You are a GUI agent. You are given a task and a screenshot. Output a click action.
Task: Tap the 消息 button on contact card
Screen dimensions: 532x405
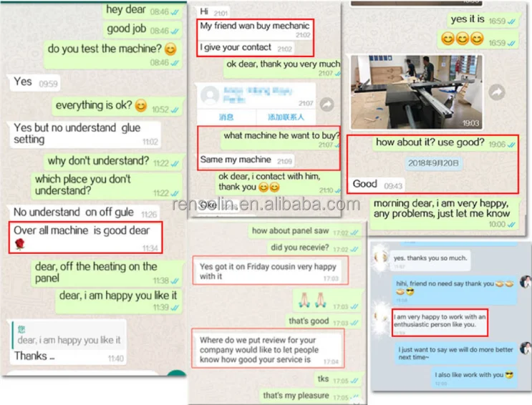pos(226,117)
